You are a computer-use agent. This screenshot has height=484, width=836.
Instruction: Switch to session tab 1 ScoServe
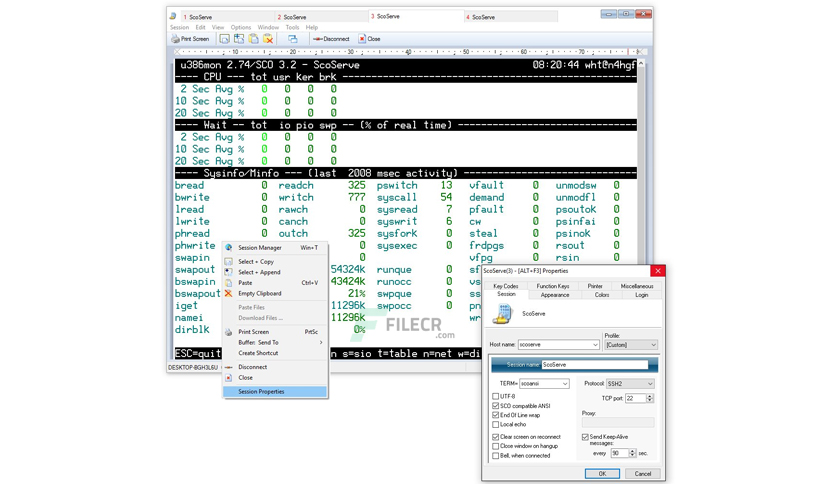[228, 17]
